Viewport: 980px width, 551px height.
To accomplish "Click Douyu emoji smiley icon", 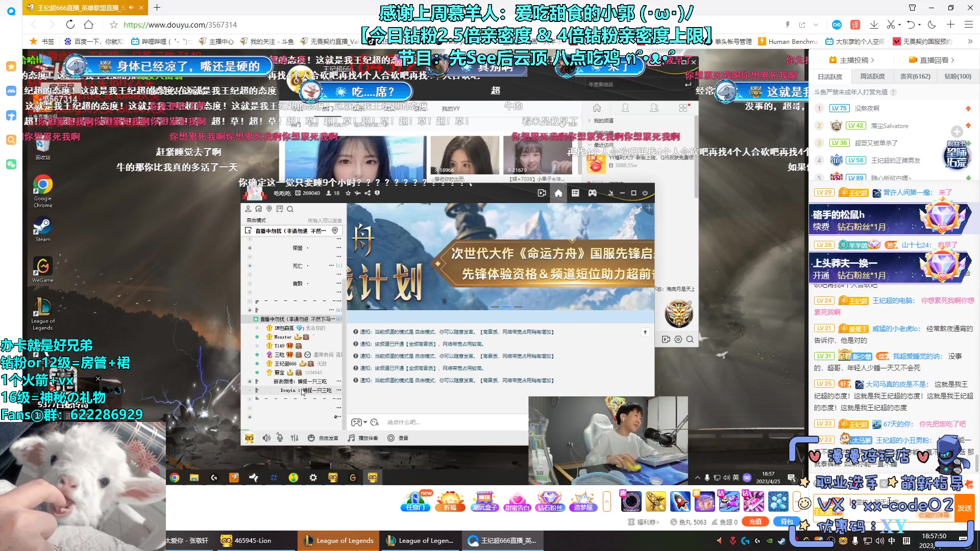I will (804, 503).
